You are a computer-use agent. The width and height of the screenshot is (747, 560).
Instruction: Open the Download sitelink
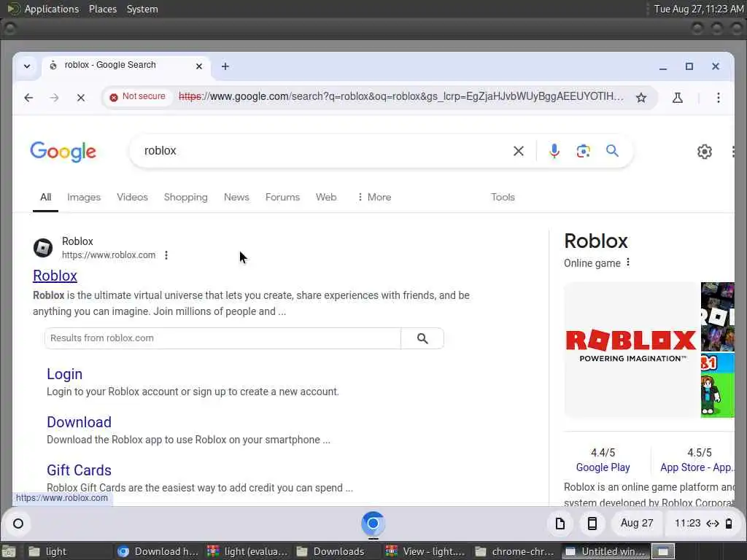(x=79, y=422)
